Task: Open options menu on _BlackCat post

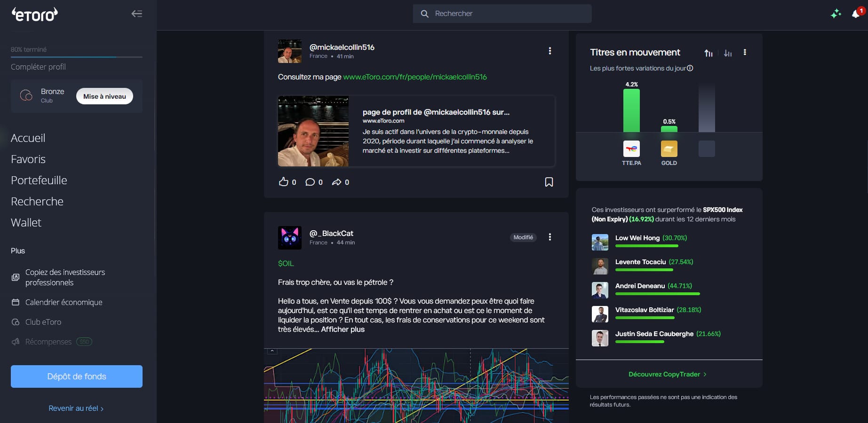Action: (x=549, y=237)
